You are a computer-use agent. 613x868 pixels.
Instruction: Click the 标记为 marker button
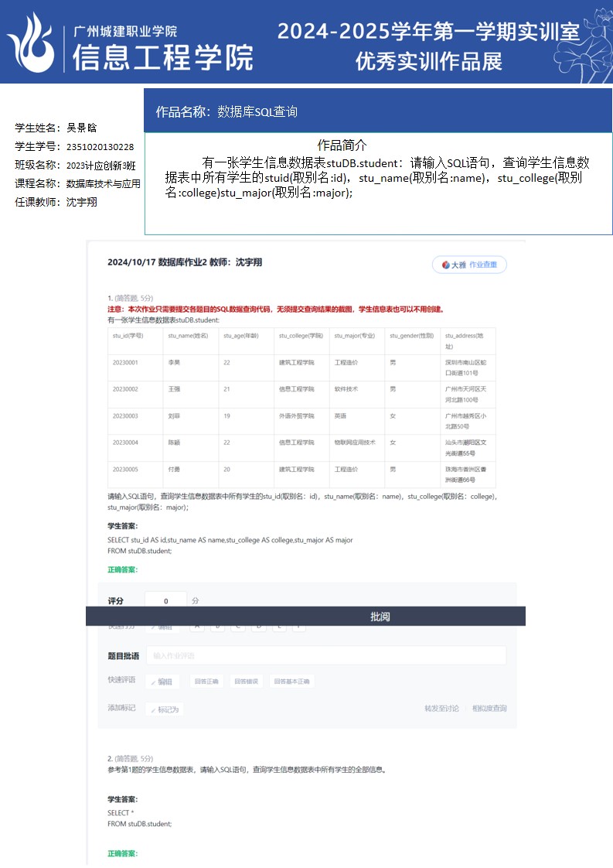165,709
